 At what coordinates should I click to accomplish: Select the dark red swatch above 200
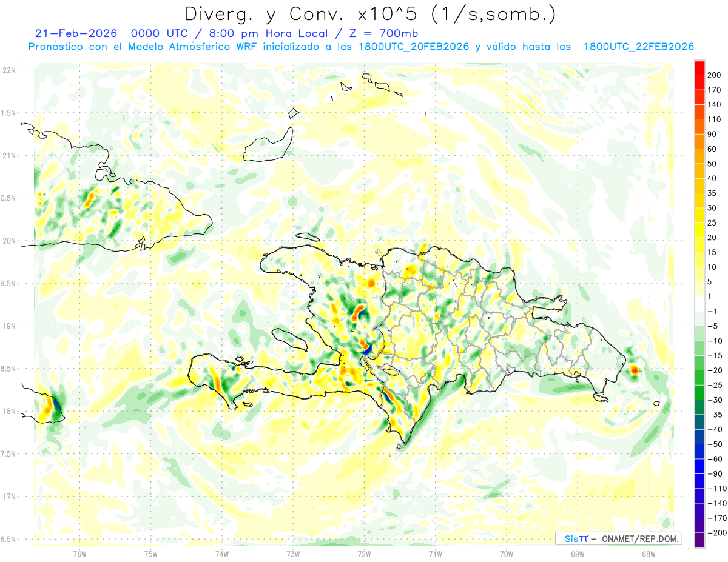699,67
